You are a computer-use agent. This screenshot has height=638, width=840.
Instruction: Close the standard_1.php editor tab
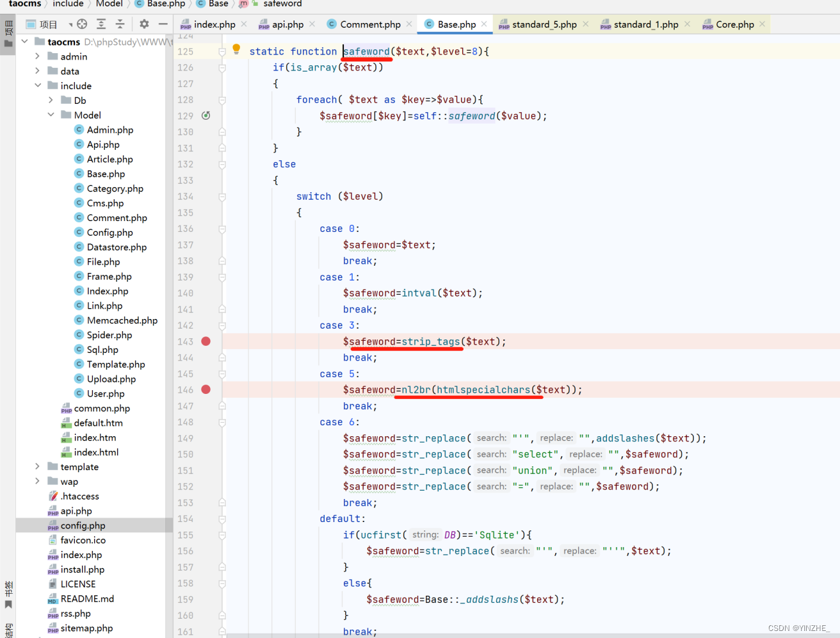pos(687,24)
